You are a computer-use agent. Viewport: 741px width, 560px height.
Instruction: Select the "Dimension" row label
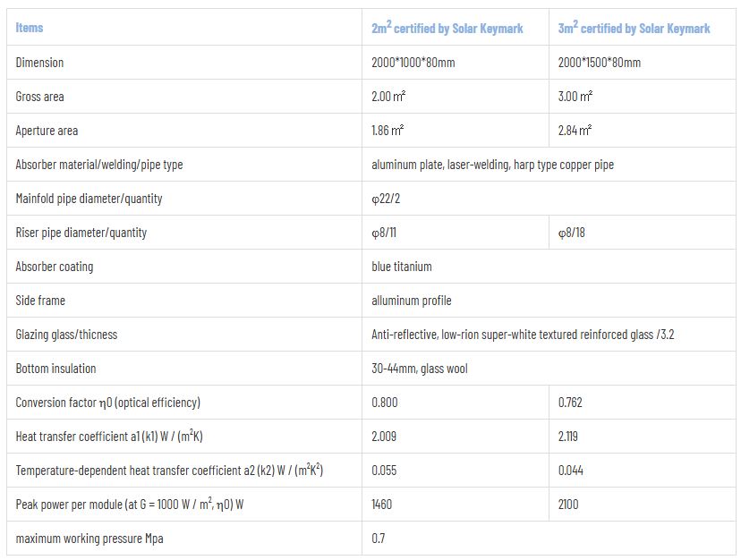click(x=39, y=63)
